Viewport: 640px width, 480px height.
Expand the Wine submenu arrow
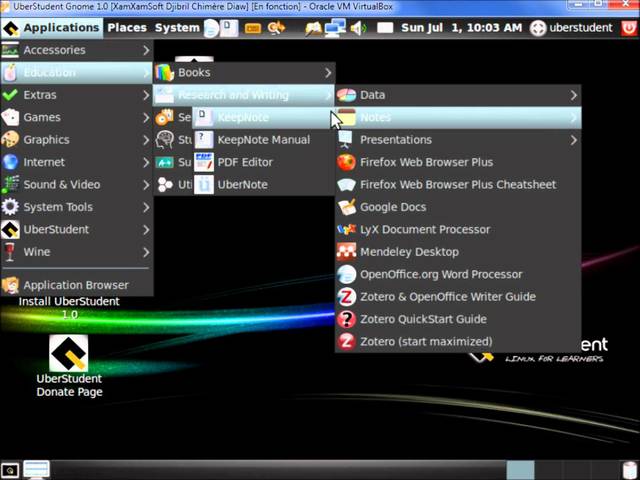pyautogui.click(x=146, y=252)
